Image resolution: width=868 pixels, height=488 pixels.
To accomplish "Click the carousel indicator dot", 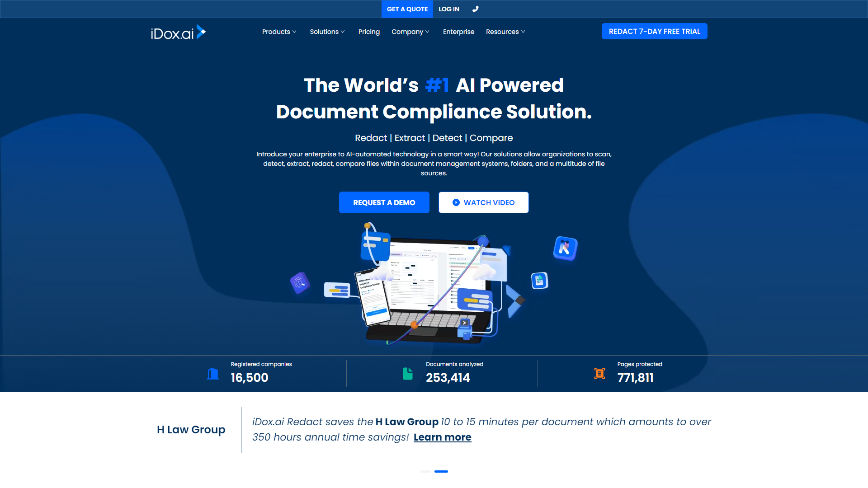I will coord(425,471).
